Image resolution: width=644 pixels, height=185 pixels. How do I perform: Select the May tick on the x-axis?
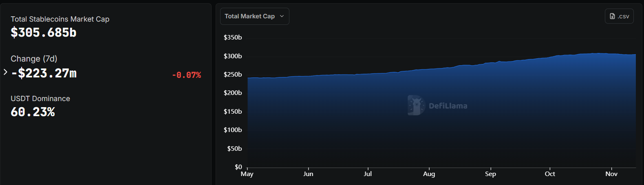247,174
